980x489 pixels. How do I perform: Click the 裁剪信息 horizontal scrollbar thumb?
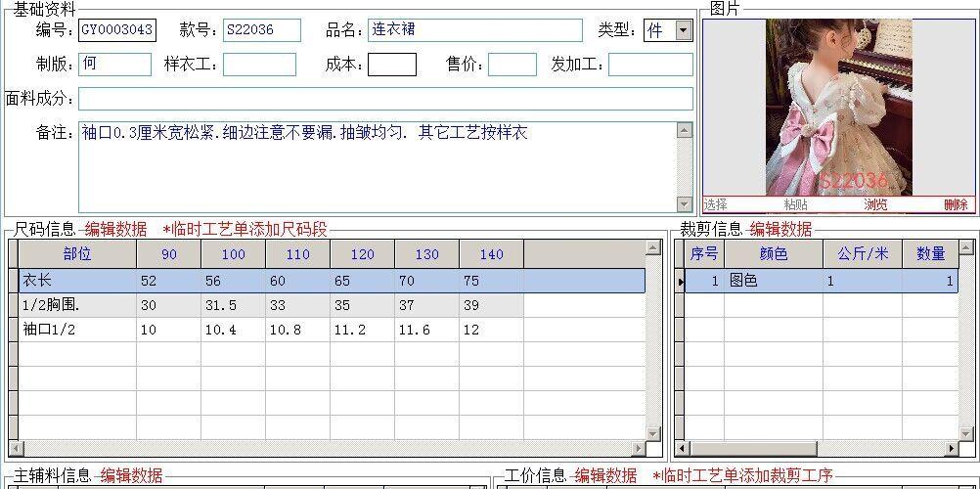[x=753, y=448]
